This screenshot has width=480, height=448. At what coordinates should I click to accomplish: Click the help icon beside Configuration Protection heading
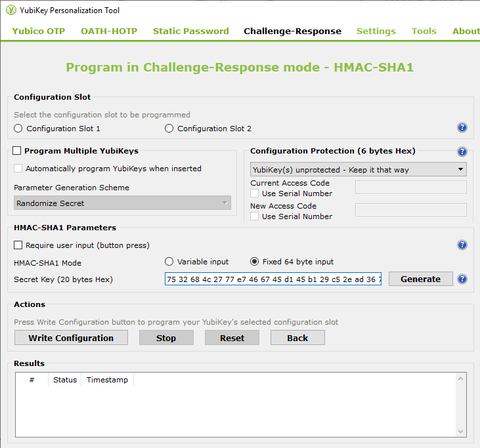pos(462,152)
